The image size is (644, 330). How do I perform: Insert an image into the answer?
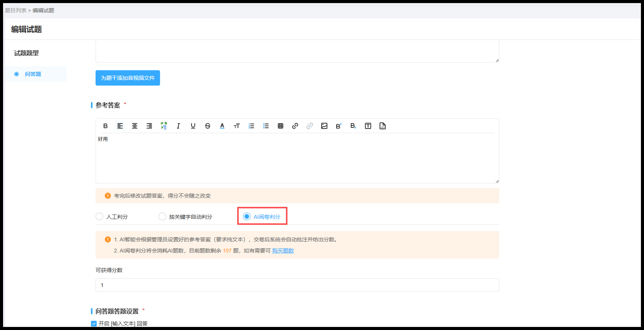pos(324,126)
